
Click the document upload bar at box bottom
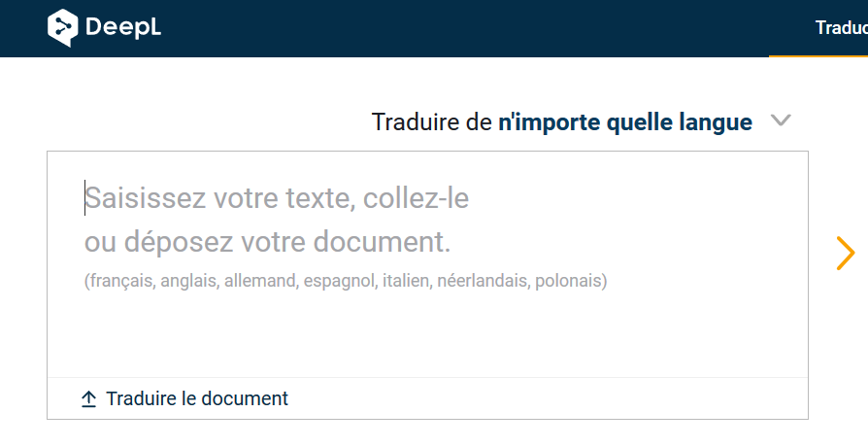544,398
